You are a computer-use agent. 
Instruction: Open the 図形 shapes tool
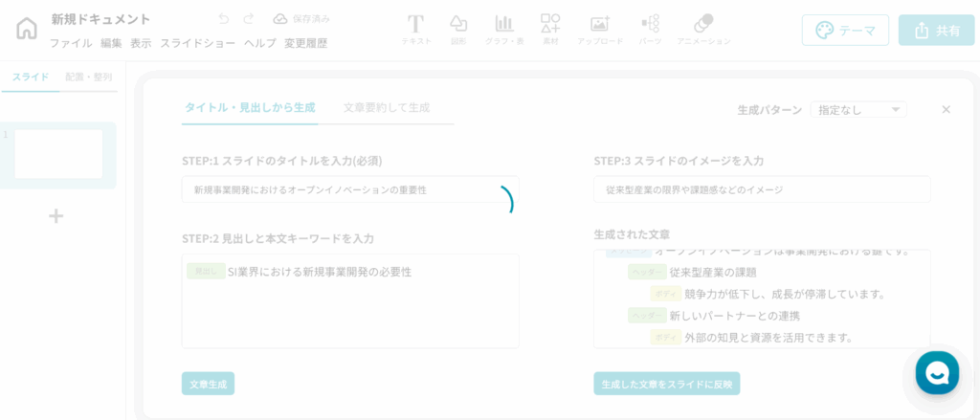tap(458, 30)
